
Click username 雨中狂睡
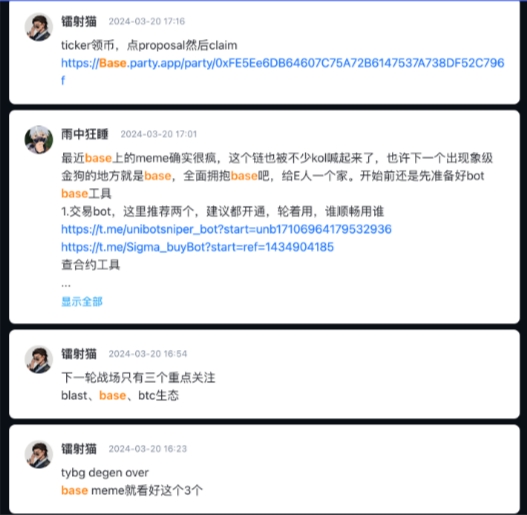85,134
